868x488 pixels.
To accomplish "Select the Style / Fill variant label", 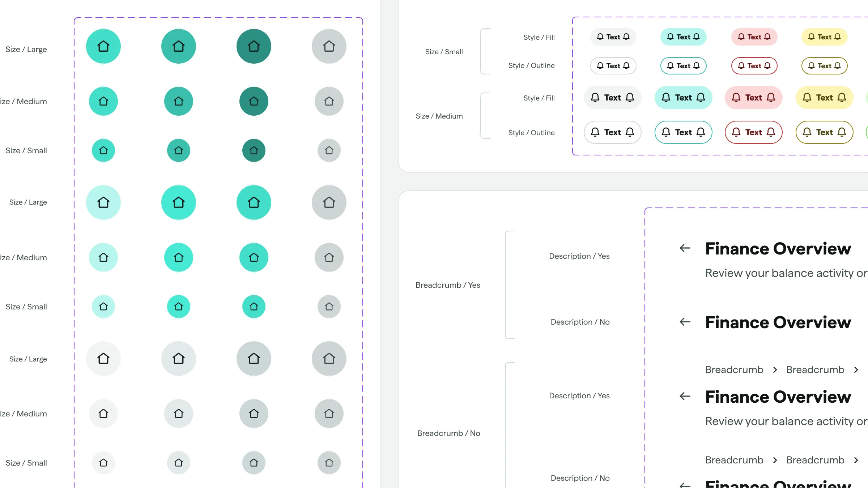I will pos(539,37).
